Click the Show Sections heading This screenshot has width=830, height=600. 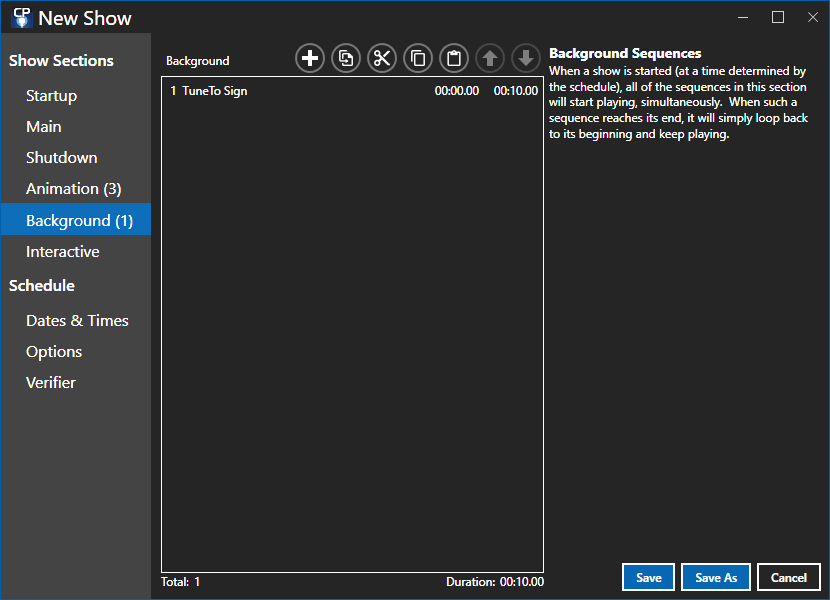tap(61, 61)
